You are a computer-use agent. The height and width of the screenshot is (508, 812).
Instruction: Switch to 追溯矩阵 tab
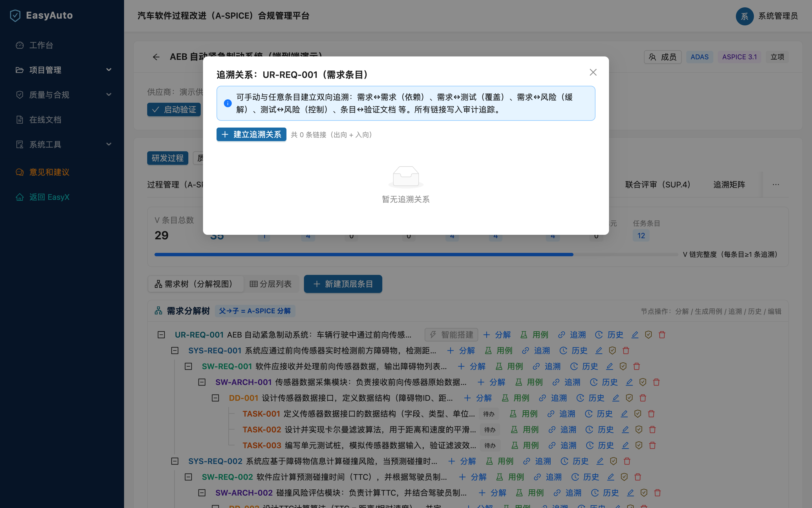coord(729,185)
